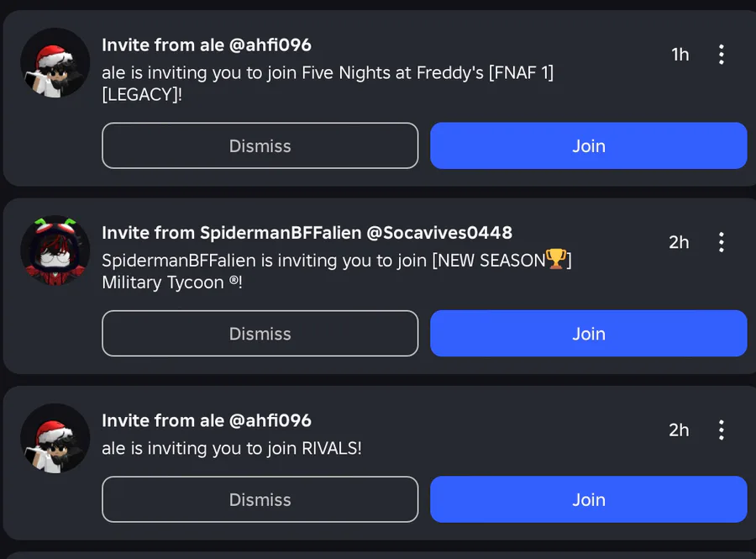Join the RIVALS game invite

pyautogui.click(x=588, y=499)
